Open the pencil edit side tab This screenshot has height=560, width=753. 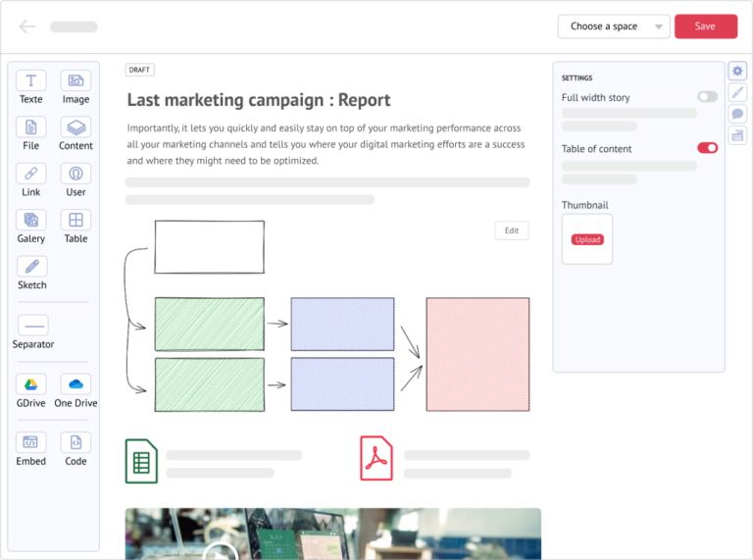pyautogui.click(x=737, y=92)
